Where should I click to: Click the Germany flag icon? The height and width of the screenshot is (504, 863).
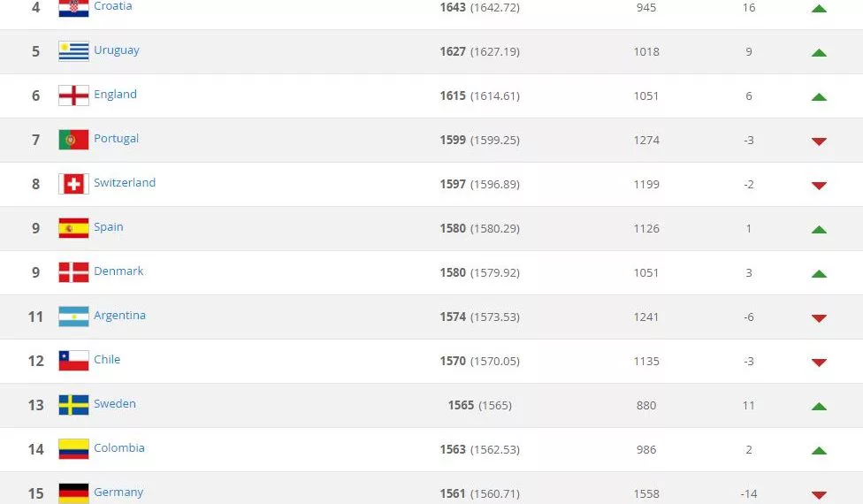[x=73, y=493]
